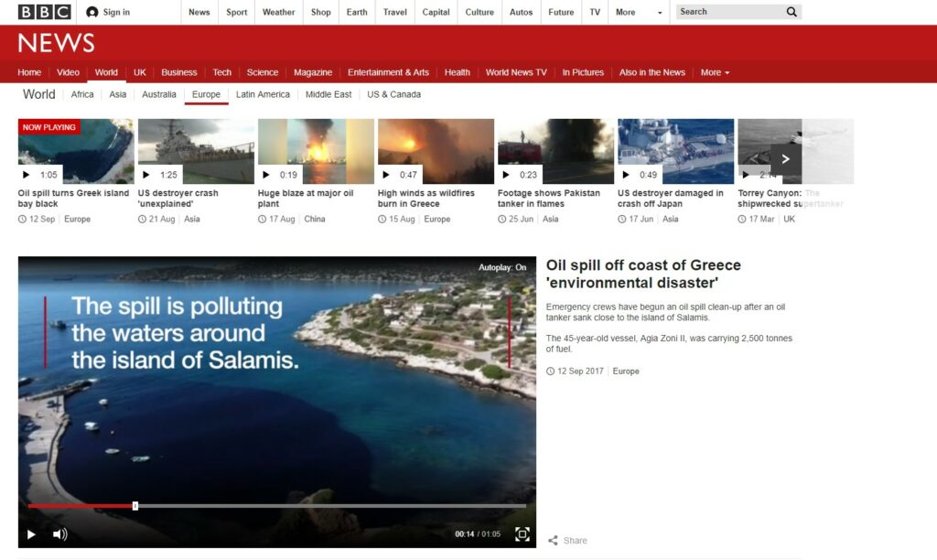This screenshot has height=560, width=937.
Task: Open 'Footage shows Pakistan tanker in flames' title
Action: [x=549, y=199]
